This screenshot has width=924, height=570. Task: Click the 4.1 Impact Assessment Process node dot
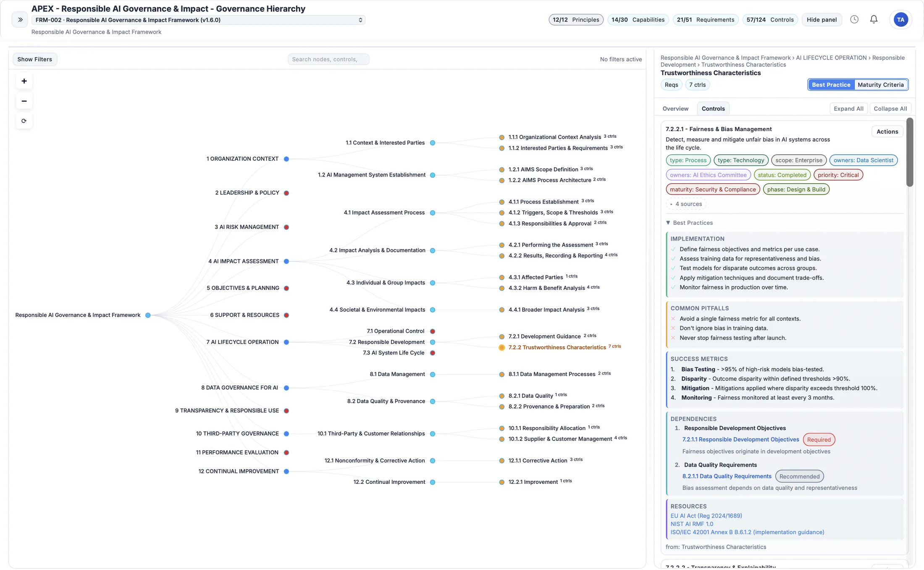[x=433, y=213]
